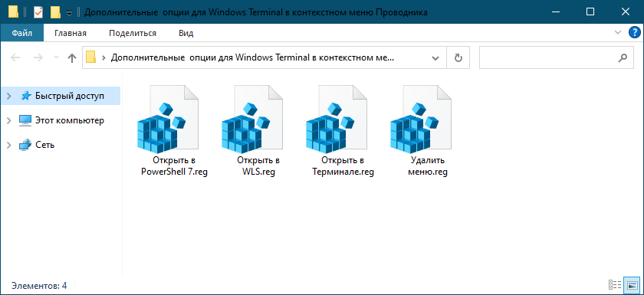The width and height of the screenshot is (644, 295).
Task: Select the 'Удалить меню.reg' registry file icon
Action: tap(421, 119)
